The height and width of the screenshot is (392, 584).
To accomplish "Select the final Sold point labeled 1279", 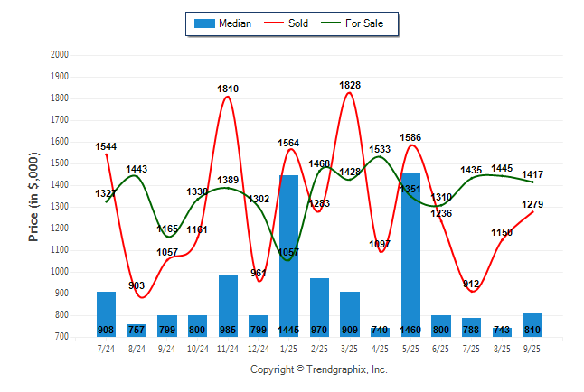I will point(532,211).
